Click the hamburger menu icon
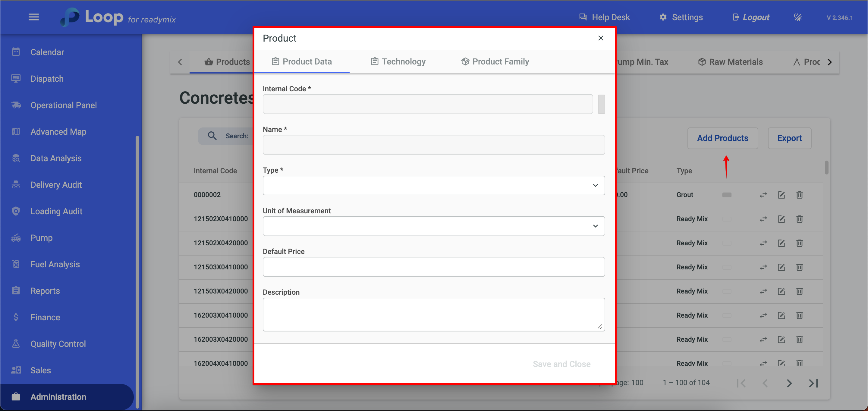868x411 pixels. click(33, 17)
